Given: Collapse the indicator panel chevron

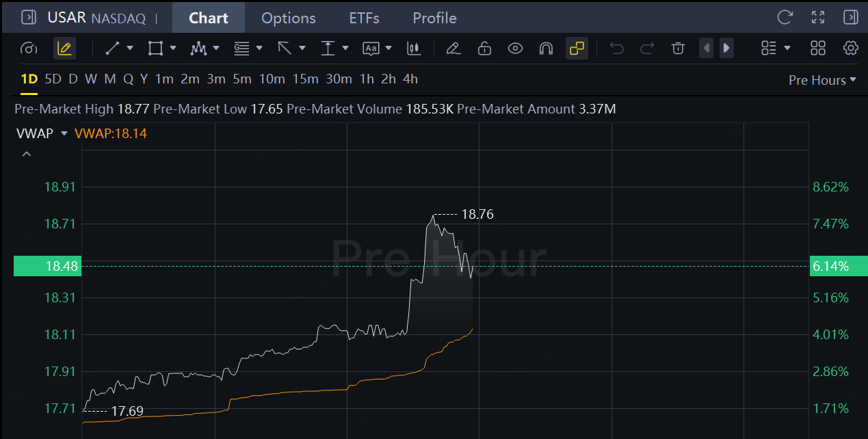Looking at the screenshot, I should 26,155.
